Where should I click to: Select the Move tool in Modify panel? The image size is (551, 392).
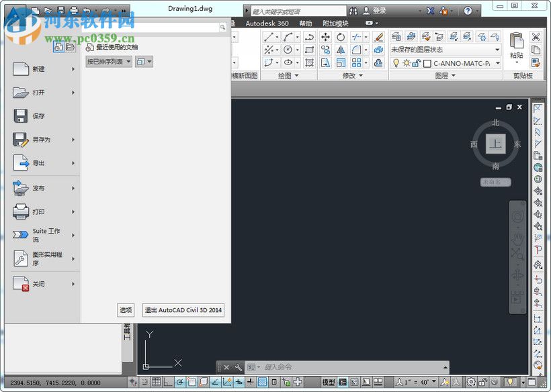[325, 37]
